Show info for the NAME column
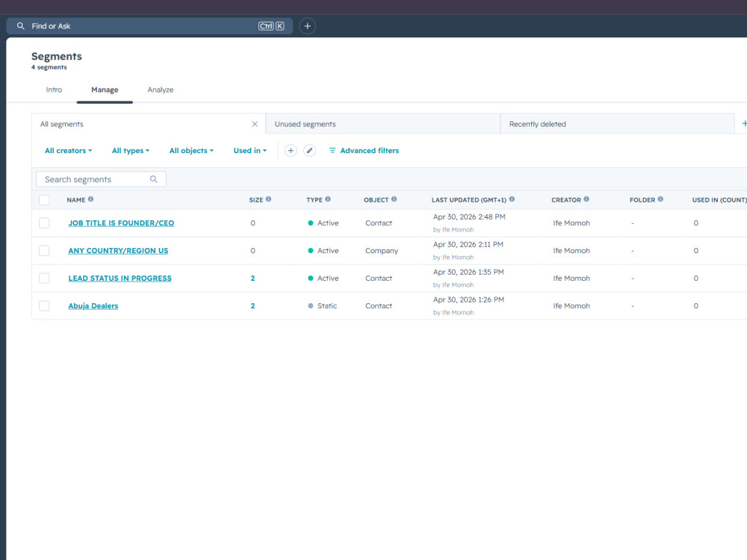This screenshot has height=560, width=747. pos(90,199)
